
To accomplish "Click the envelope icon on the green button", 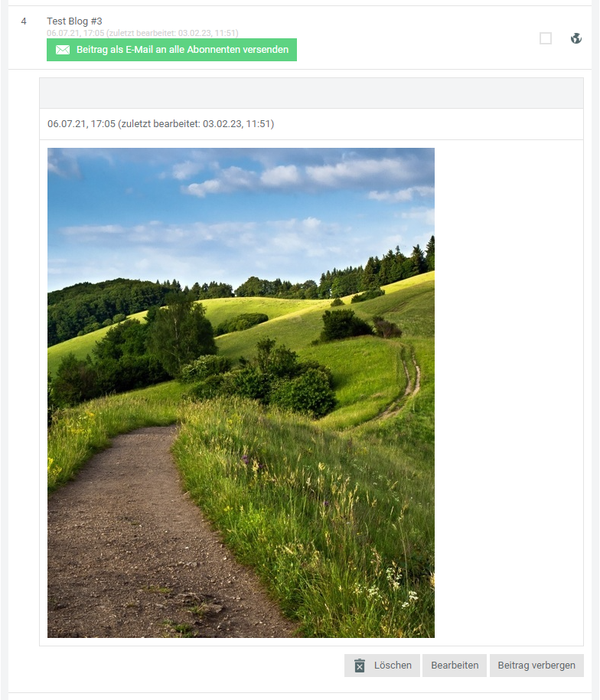I will coord(63,50).
